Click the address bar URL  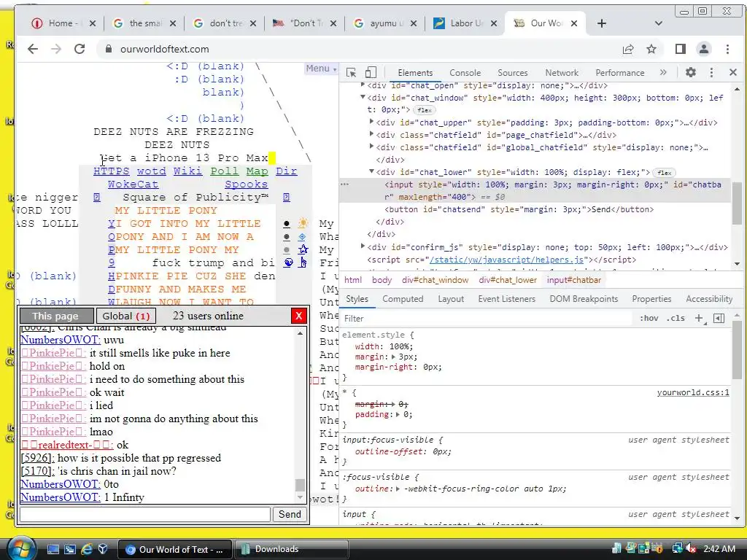(164, 49)
